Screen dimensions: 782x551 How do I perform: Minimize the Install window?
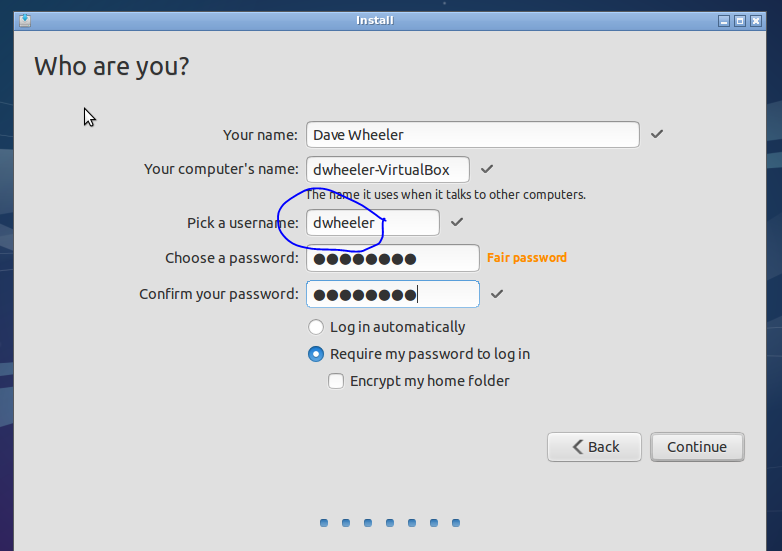[x=724, y=20]
